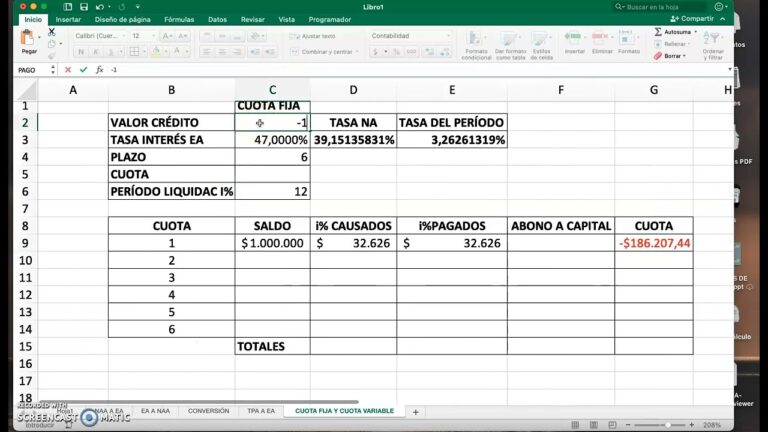The height and width of the screenshot is (432, 768).
Task: Align text right in the cell
Action: point(237,51)
